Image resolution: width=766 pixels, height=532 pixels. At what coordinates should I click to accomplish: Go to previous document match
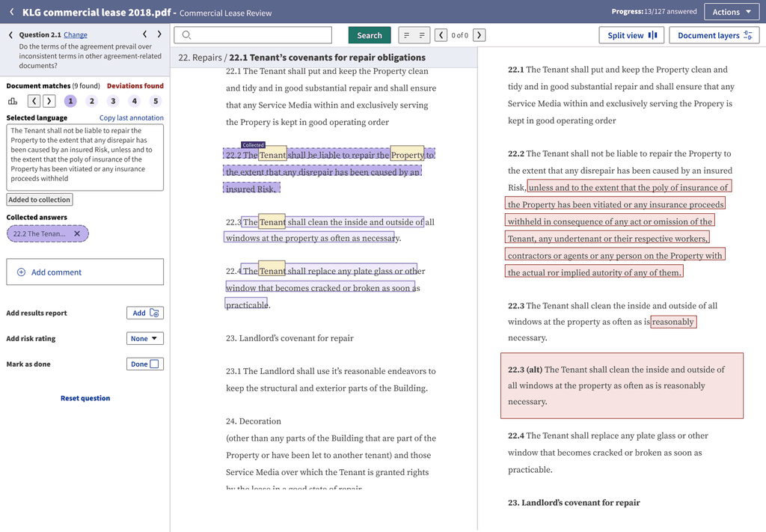coord(34,101)
